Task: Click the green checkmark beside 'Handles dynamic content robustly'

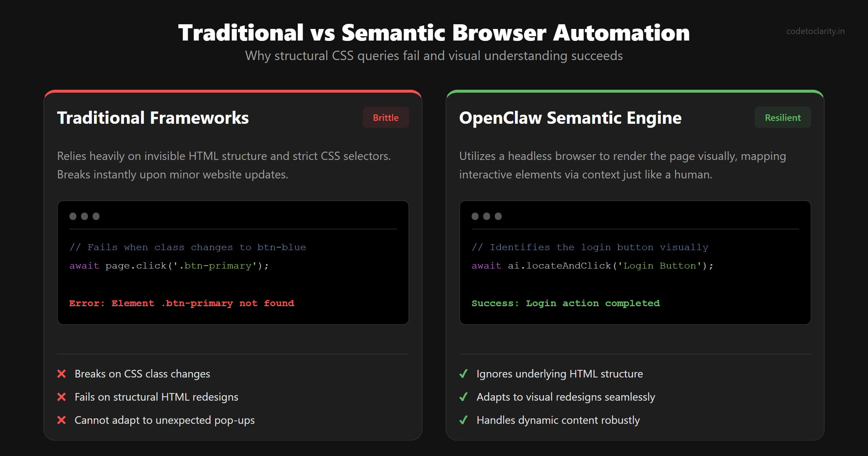Action: tap(464, 420)
